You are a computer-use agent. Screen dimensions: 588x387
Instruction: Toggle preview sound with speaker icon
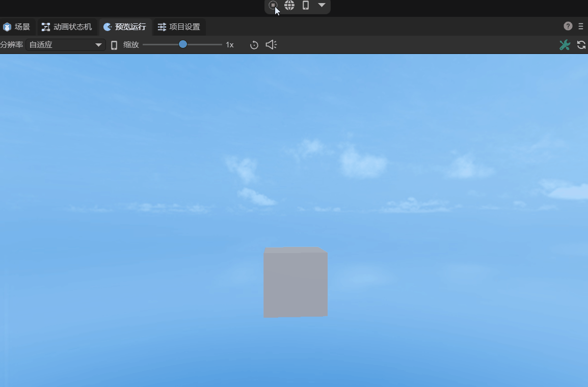tap(271, 45)
